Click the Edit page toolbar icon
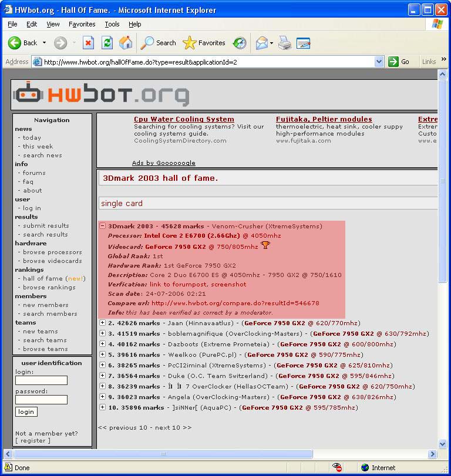451x476 pixels. 304,43
